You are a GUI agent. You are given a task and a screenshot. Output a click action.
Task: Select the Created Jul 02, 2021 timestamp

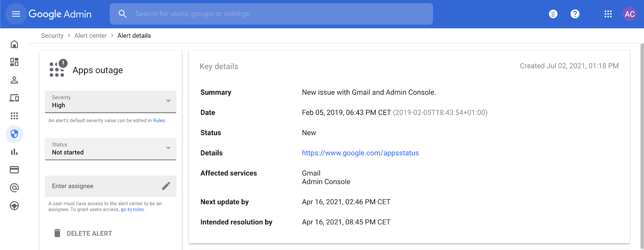[x=569, y=66]
